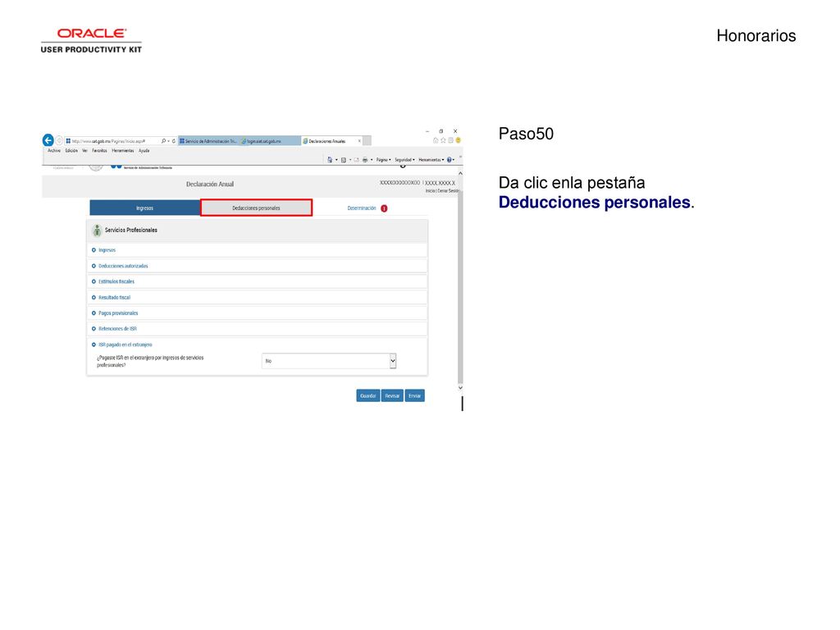
Task: Click the page scrollbar down arrow
Action: pos(460,387)
